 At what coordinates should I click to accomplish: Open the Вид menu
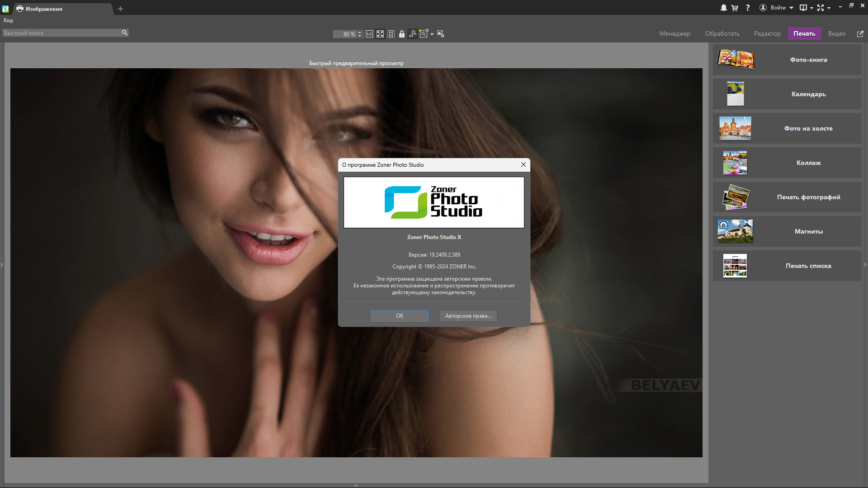tap(8, 20)
